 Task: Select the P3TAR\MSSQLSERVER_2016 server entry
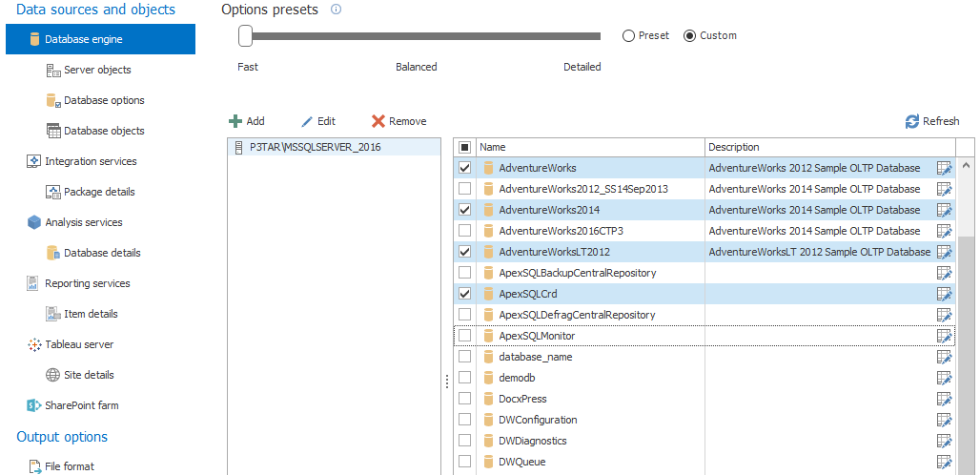(315, 147)
